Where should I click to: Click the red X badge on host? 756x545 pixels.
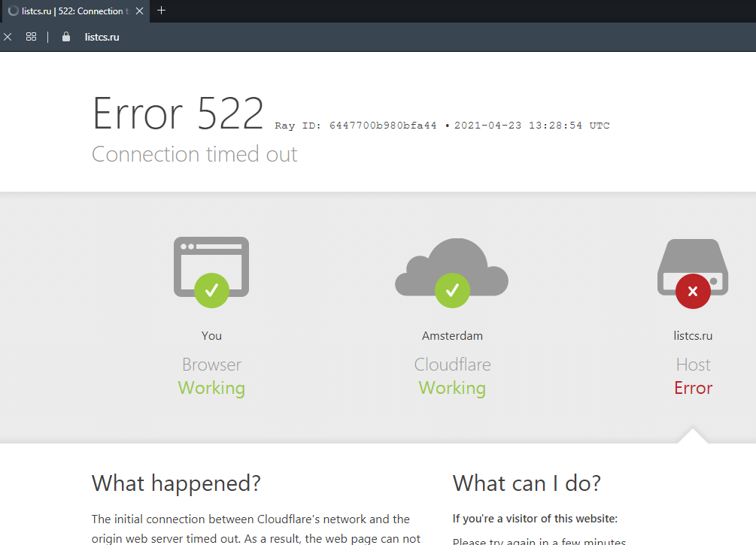693,291
